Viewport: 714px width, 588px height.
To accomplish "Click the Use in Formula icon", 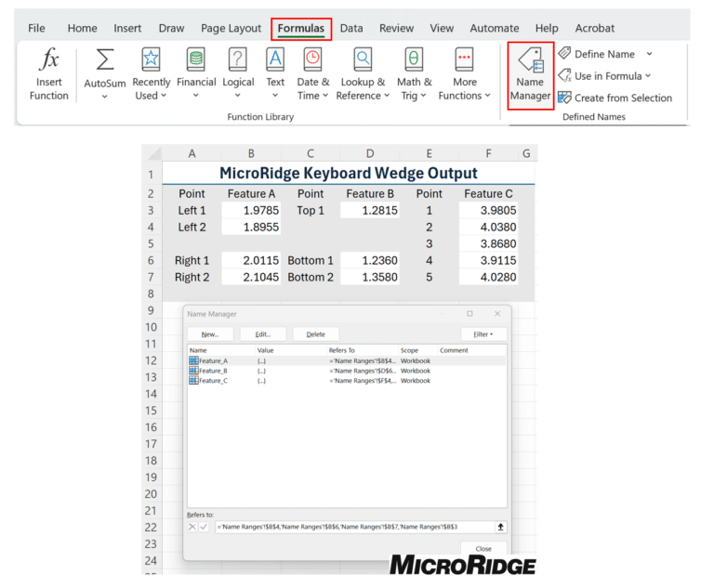I will pyautogui.click(x=564, y=75).
